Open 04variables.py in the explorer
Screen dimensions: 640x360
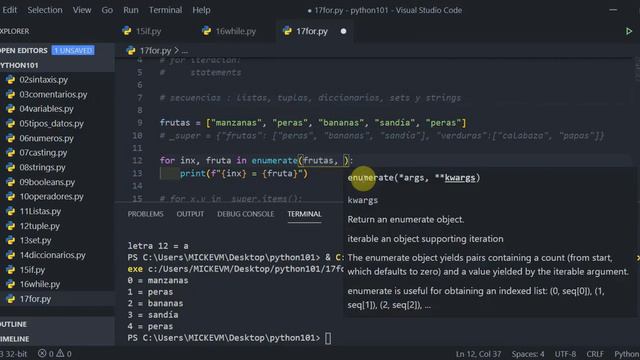[46, 109]
